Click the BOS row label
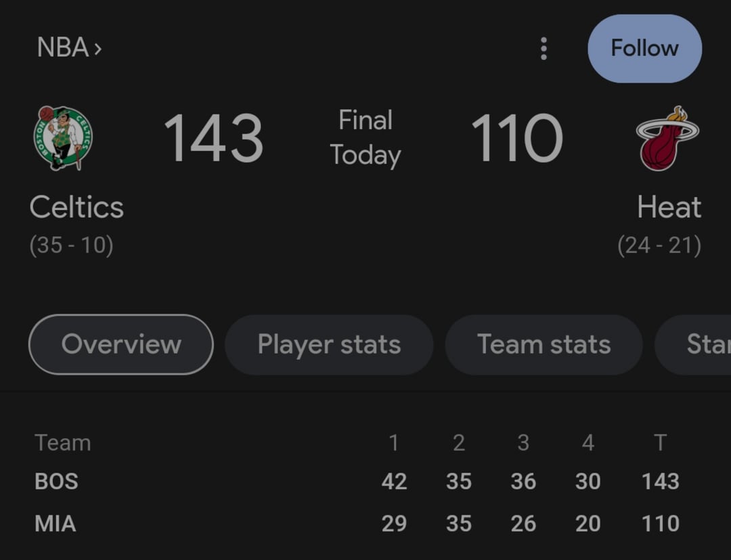 coord(57,482)
